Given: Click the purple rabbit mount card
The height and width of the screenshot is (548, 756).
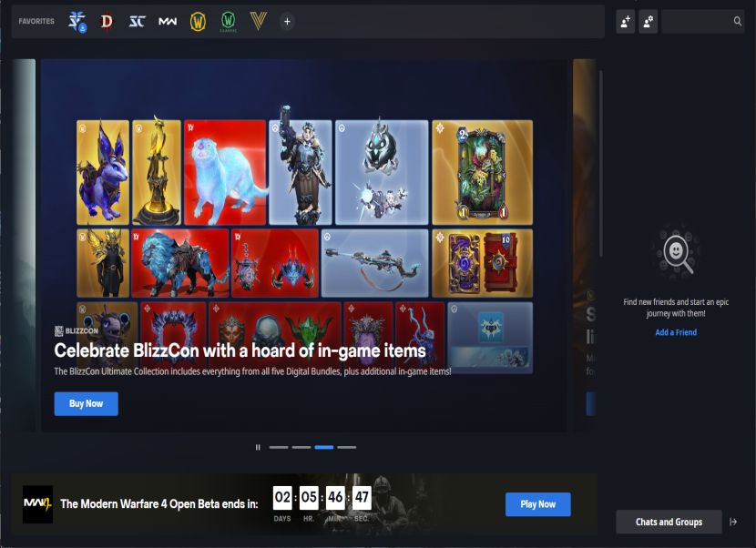Looking at the screenshot, I should (x=103, y=172).
